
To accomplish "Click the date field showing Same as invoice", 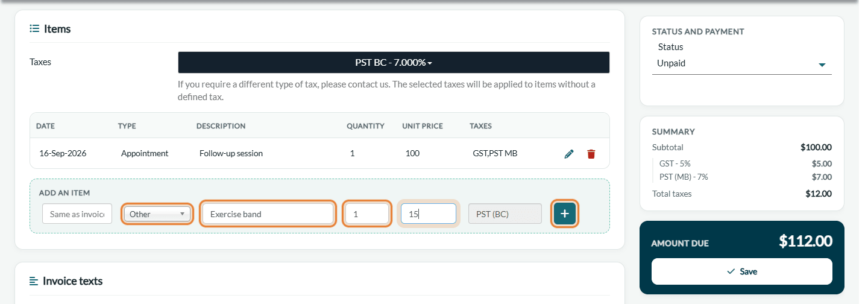I will click(x=77, y=214).
